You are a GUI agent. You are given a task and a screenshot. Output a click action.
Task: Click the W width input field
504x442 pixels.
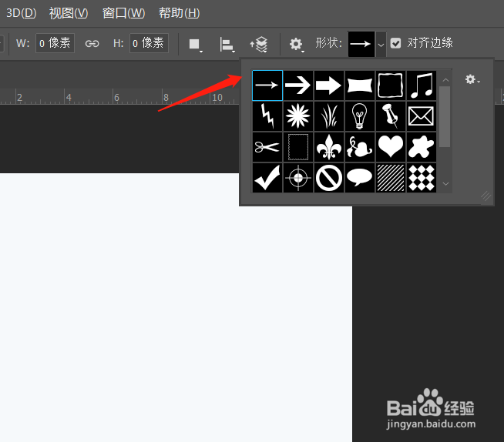click(55, 43)
